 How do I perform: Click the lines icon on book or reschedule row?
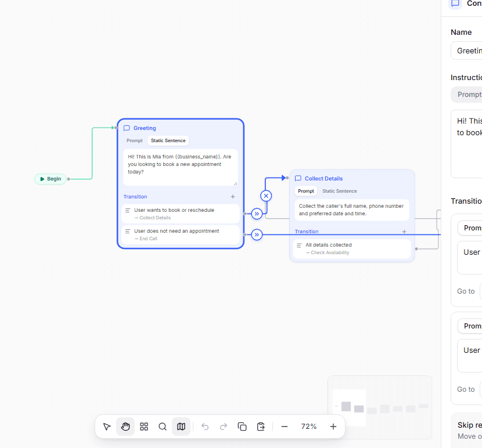tap(128, 211)
